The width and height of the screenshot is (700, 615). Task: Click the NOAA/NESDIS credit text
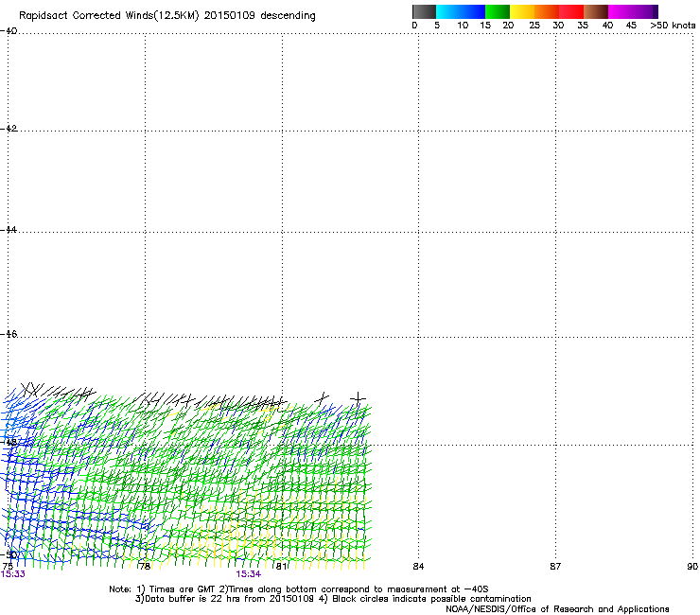pyautogui.click(x=557, y=609)
